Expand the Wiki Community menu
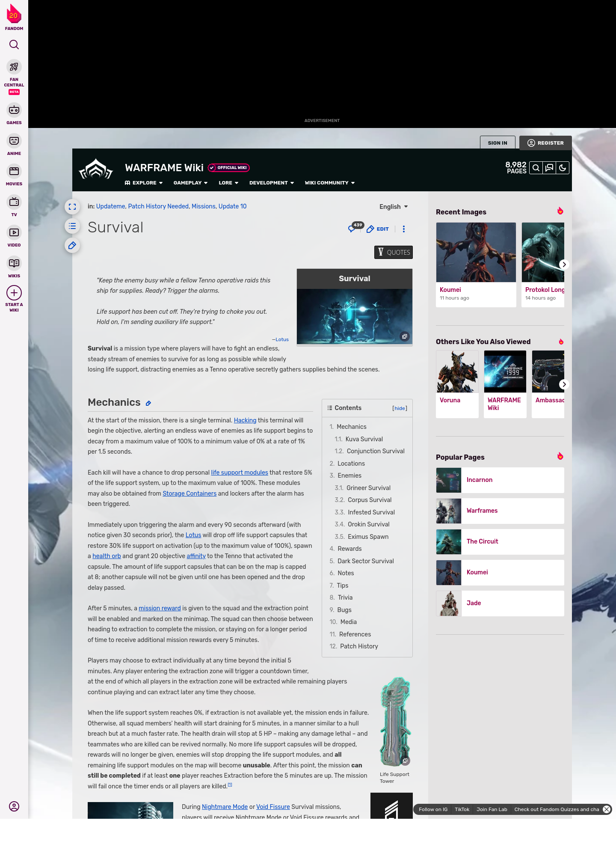 pyautogui.click(x=330, y=183)
